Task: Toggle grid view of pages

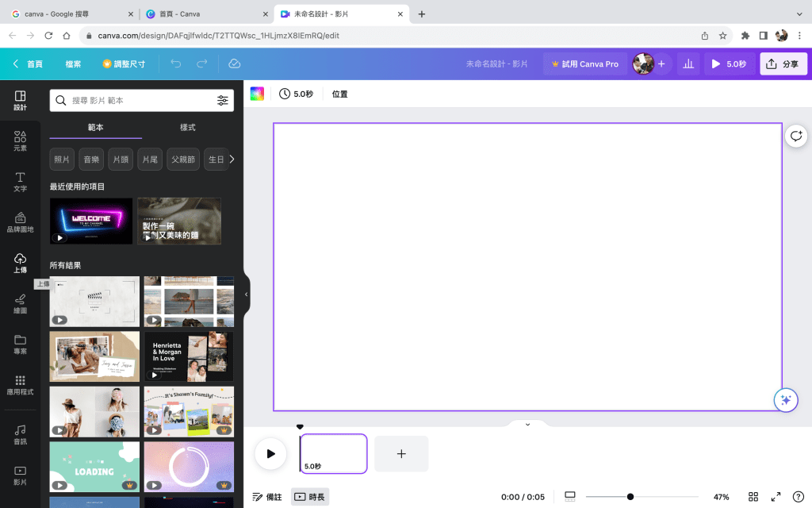Action: click(753, 497)
